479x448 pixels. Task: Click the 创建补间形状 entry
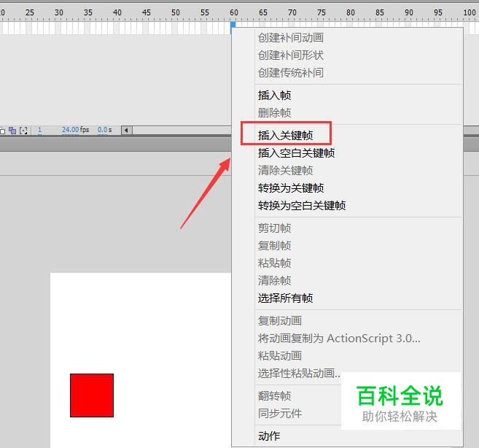pos(291,55)
